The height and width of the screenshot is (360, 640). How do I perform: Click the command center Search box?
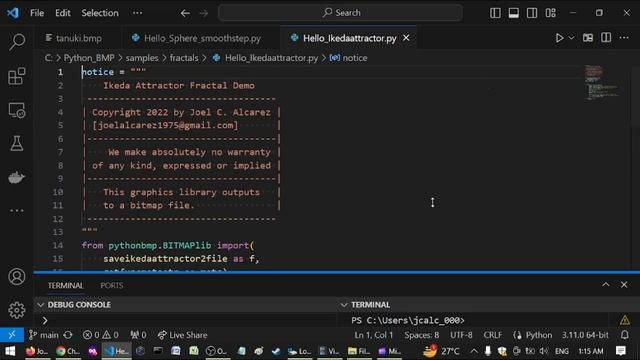coord(340,13)
